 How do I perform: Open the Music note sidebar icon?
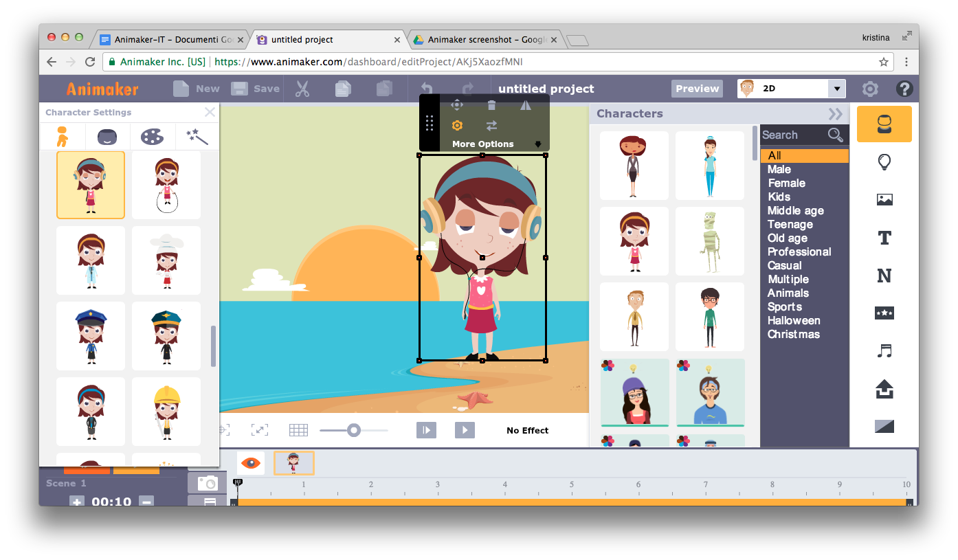click(x=884, y=351)
